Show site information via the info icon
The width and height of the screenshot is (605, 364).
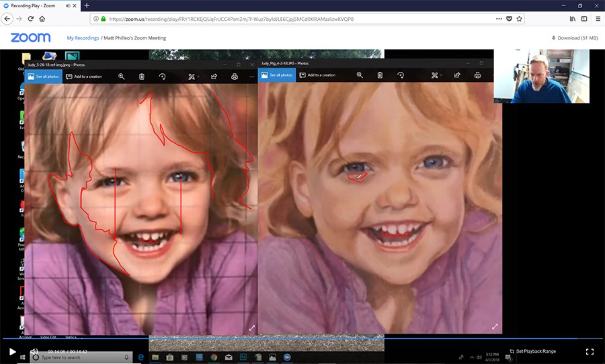[96, 19]
